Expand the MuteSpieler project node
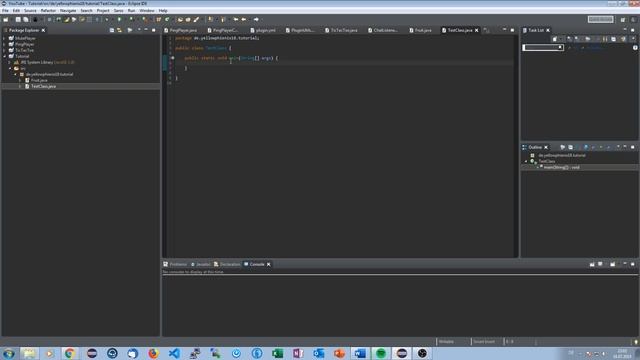 pyautogui.click(x=4, y=38)
